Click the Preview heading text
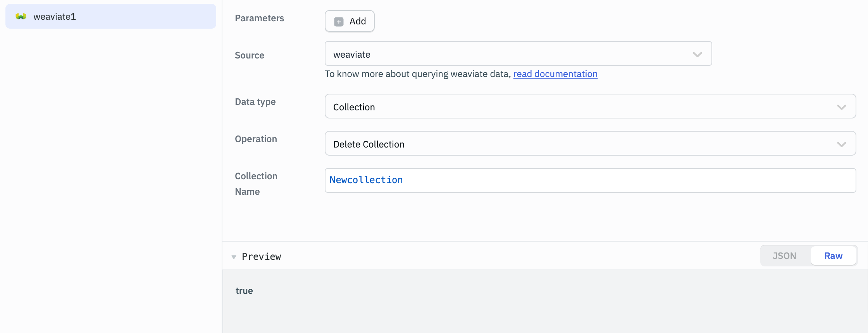868x333 pixels. click(x=262, y=257)
